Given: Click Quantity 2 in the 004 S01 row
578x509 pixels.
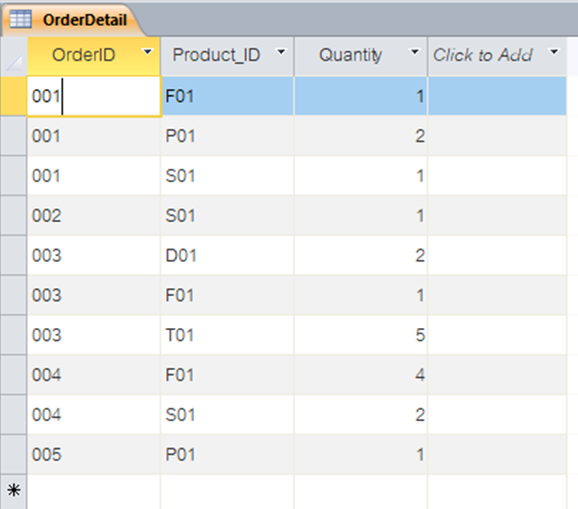Looking at the screenshot, I should (361, 414).
